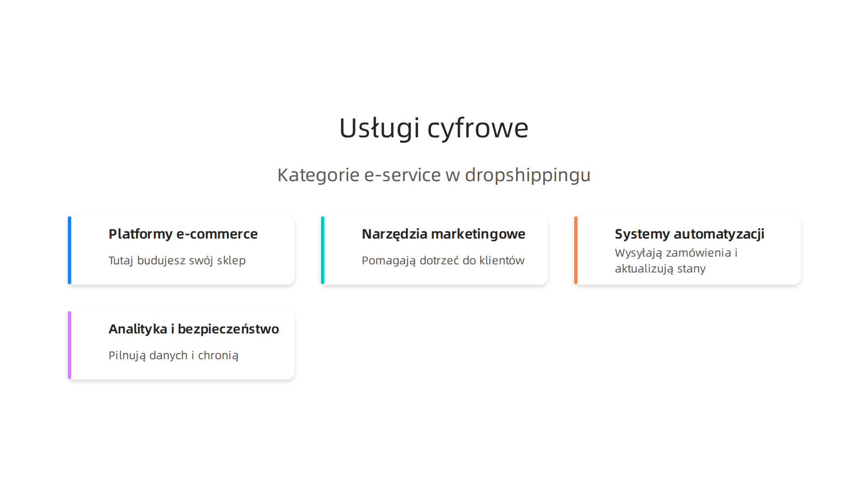Click 'Pilnują danych i chronią' text

pyautogui.click(x=174, y=356)
